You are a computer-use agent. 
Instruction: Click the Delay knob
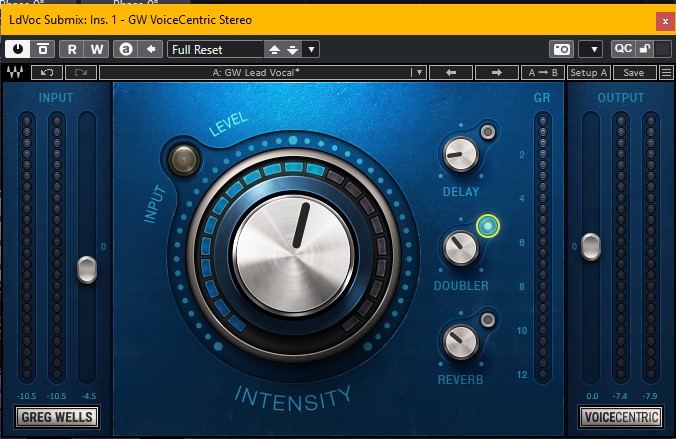461,154
